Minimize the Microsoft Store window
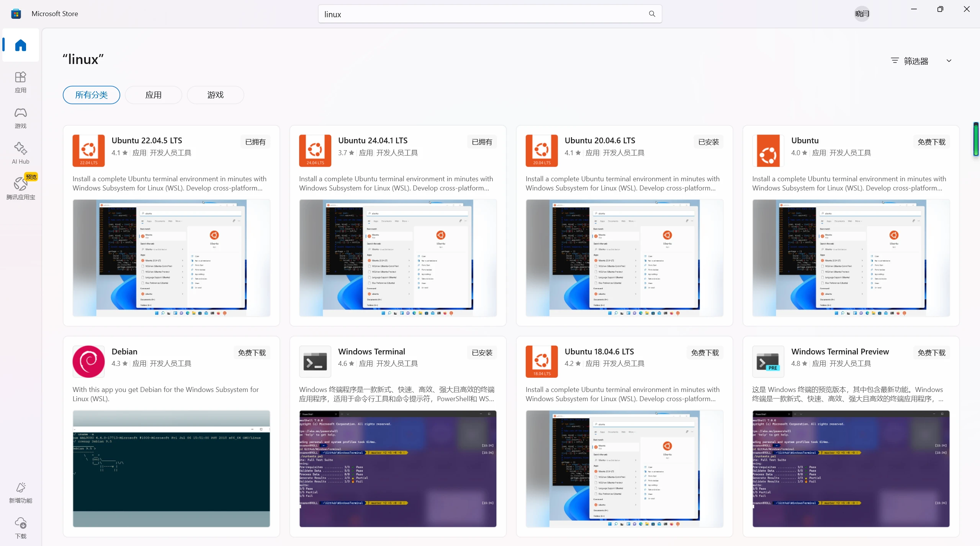 coord(914,9)
